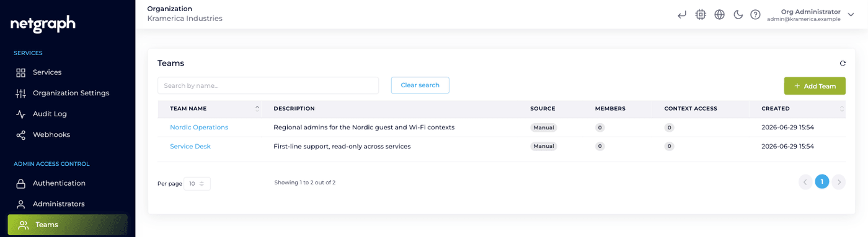The height and width of the screenshot is (237, 868).
Task: Click the context access count for Service Desk
Action: 669,147
